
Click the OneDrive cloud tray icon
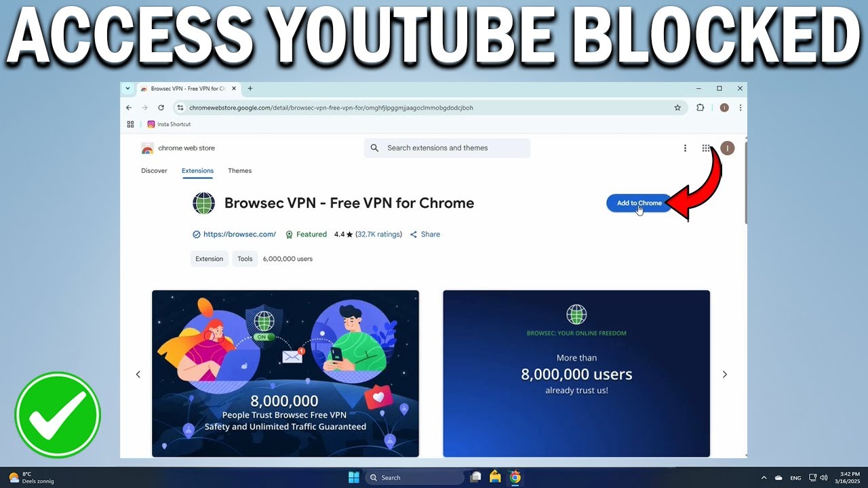coord(778,477)
